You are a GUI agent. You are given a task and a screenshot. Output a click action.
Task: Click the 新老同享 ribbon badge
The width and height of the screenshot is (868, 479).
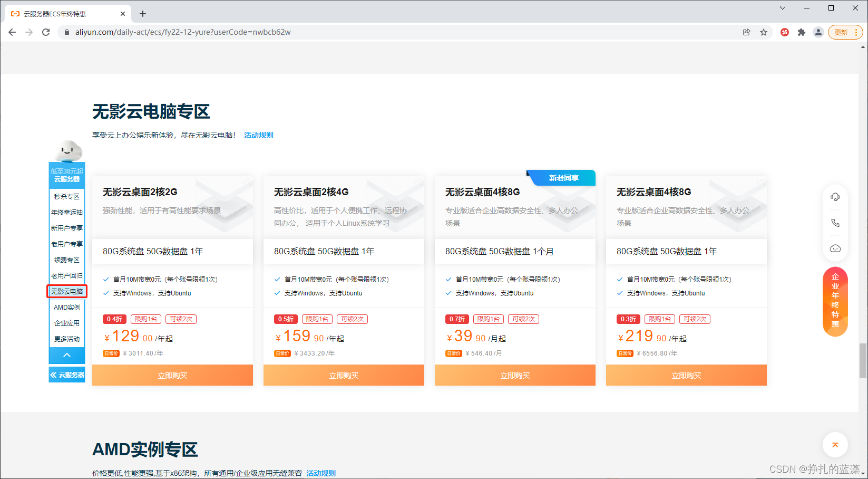click(562, 178)
